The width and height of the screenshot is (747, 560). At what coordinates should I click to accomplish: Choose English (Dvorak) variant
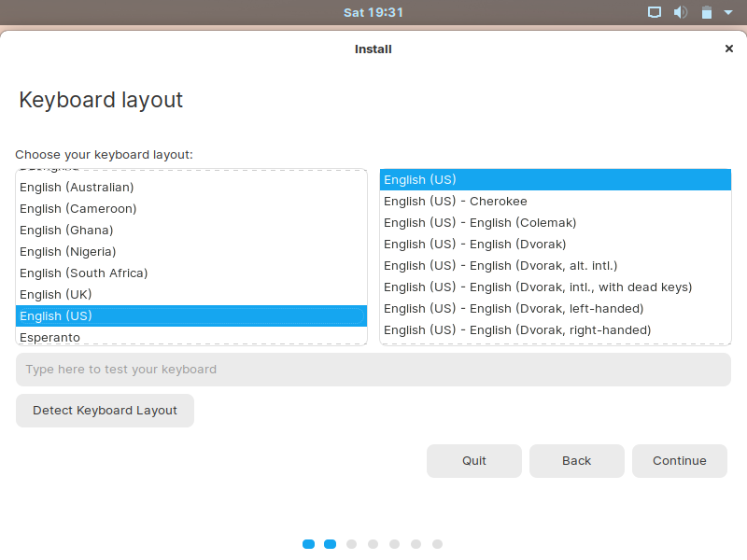555,244
